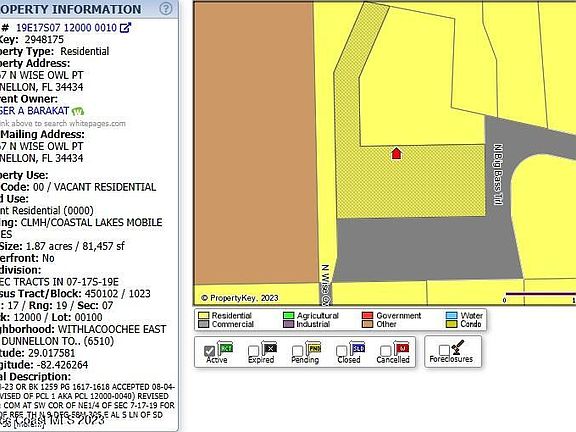Click the current owner BARAKAT name link
Screen dimensions: 576x432
click(x=34, y=111)
